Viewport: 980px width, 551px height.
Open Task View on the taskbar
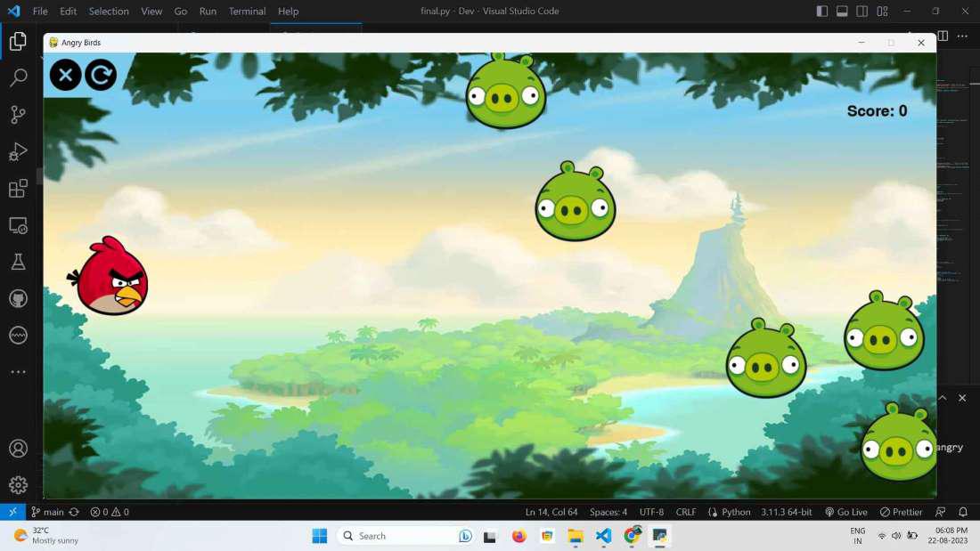click(490, 536)
